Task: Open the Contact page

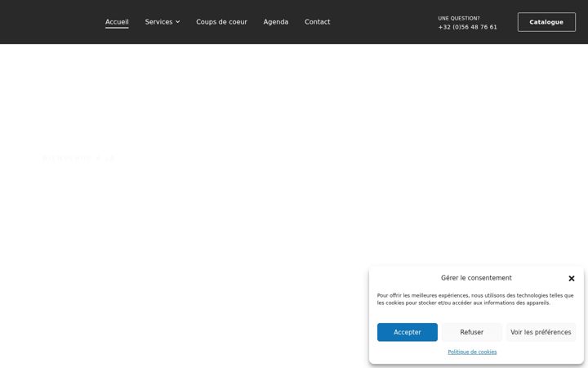Action: coord(317,22)
